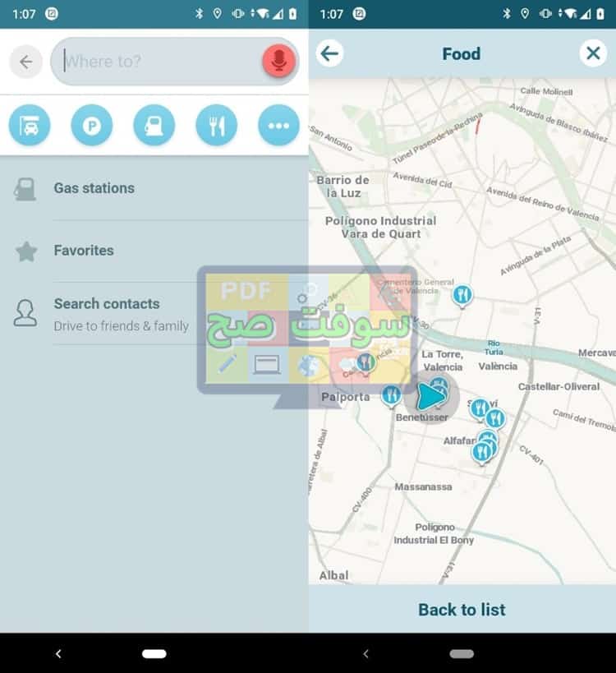Screen dimensions: 616x673
Task: Open more categories with three dots icon
Action: tap(278, 126)
